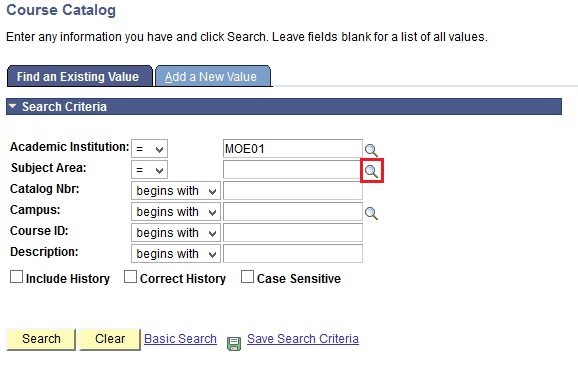Click the Clear button
Image resolution: width=578 pixels, height=368 pixels.
point(110,339)
